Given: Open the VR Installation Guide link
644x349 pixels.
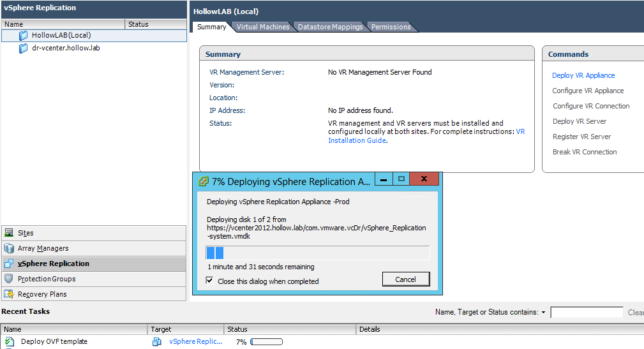Looking at the screenshot, I should click(357, 140).
